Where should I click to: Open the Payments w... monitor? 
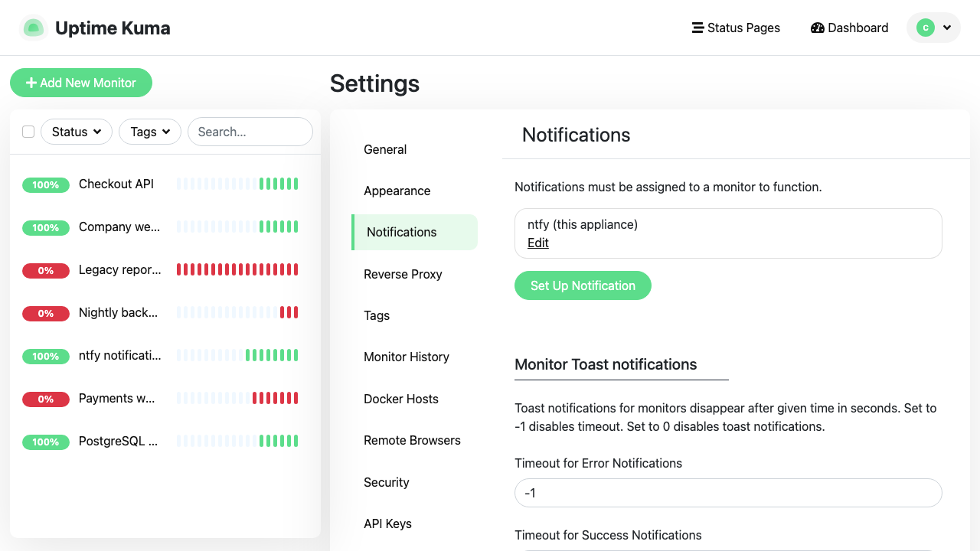[165, 398]
